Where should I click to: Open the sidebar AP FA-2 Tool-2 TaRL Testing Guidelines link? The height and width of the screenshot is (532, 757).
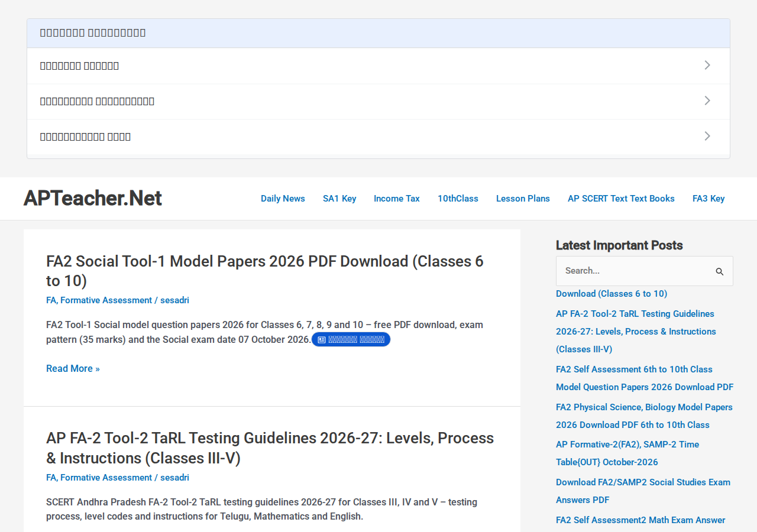(x=636, y=332)
